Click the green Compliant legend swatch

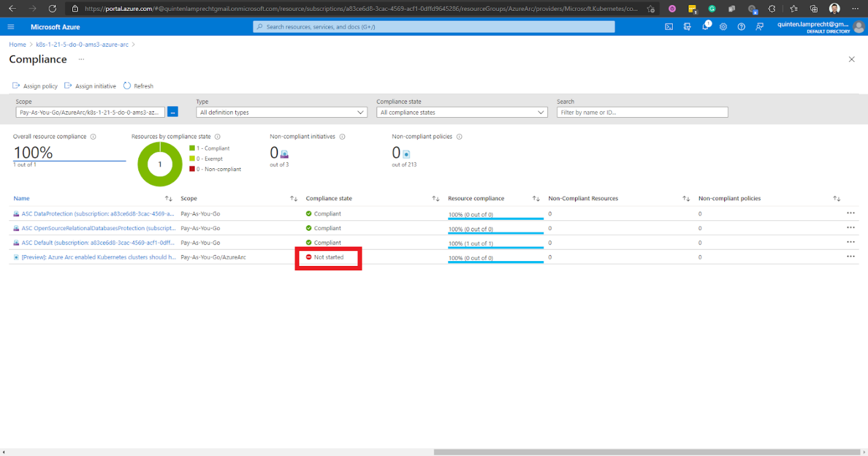(192, 148)
